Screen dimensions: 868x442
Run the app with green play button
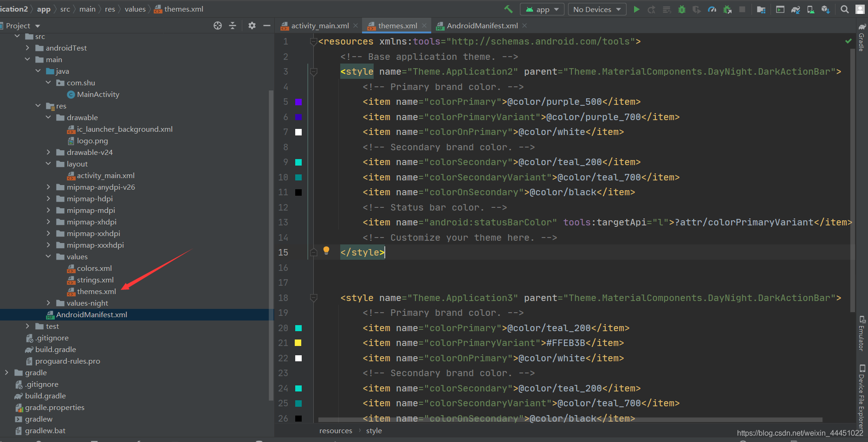tap(636, 9)
